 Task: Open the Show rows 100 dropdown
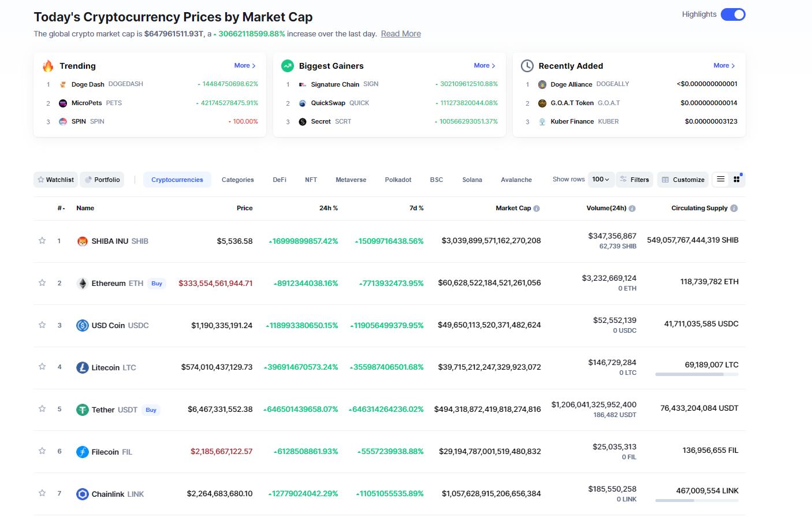tap(601, 180)
